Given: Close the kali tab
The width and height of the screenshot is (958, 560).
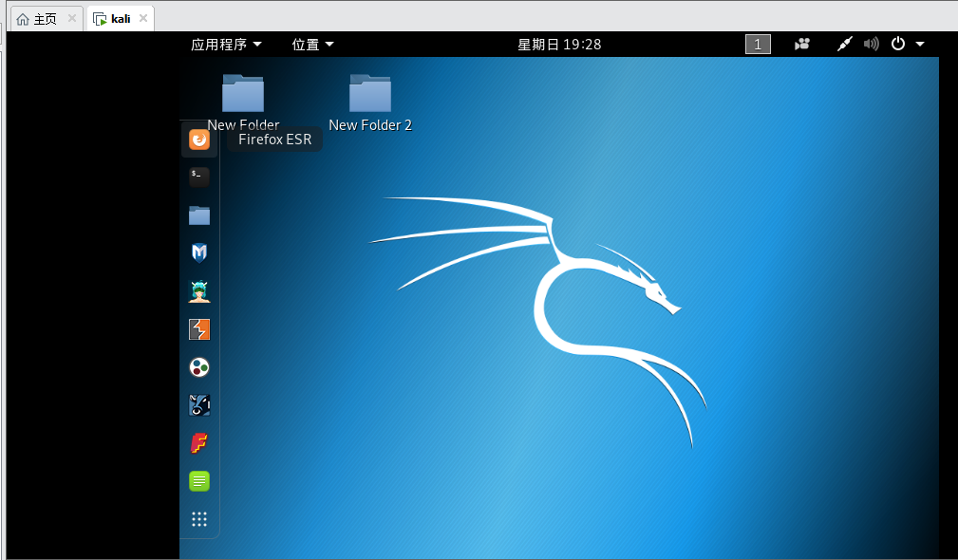Looking at the screenshot, I should point(143,18).
